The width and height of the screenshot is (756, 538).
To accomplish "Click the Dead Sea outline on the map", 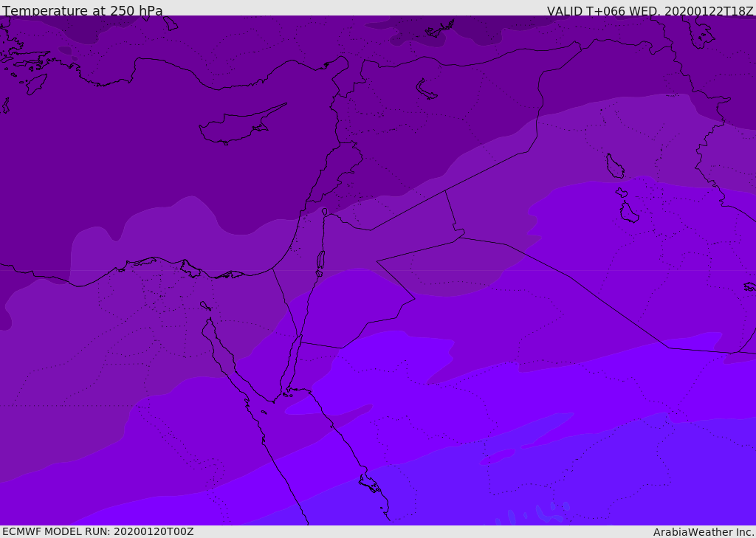I will pos(320,261).
